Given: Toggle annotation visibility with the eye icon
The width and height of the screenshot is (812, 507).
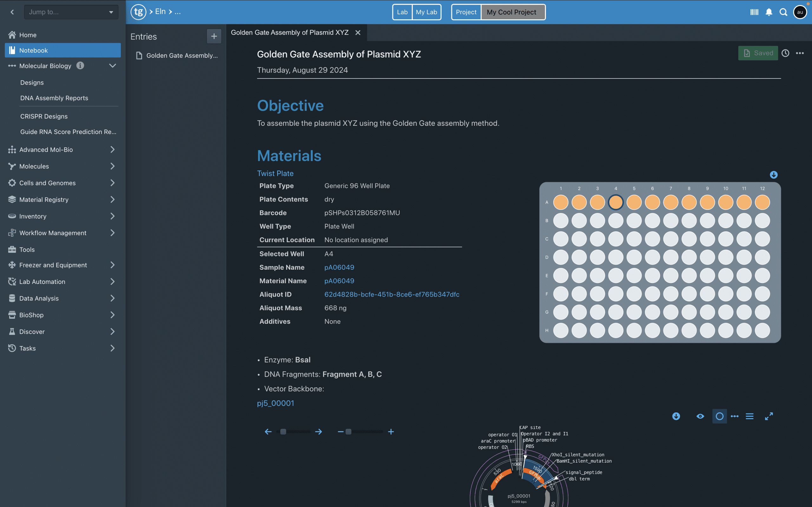Looking at the screenshot, I should click(700, 416).
